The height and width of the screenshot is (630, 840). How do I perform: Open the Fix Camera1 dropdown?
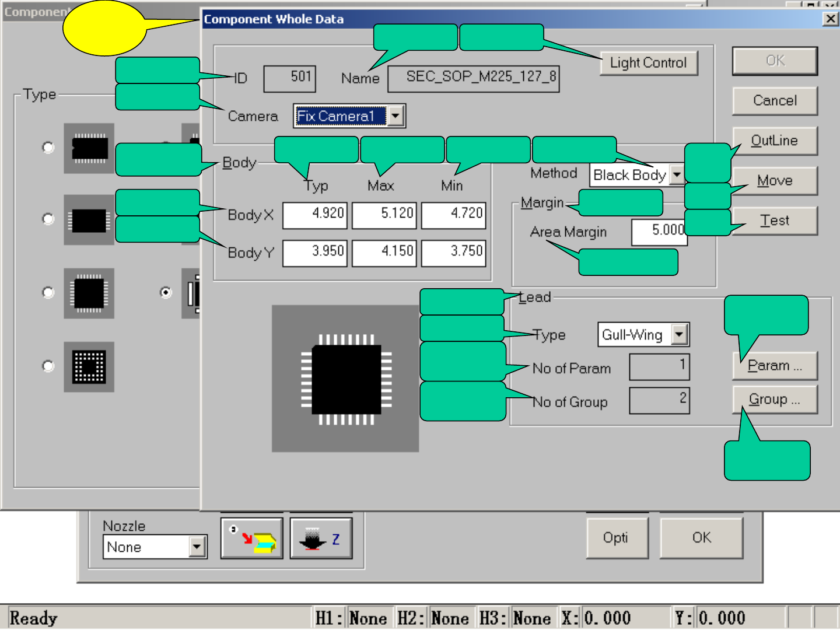[396, 116]
